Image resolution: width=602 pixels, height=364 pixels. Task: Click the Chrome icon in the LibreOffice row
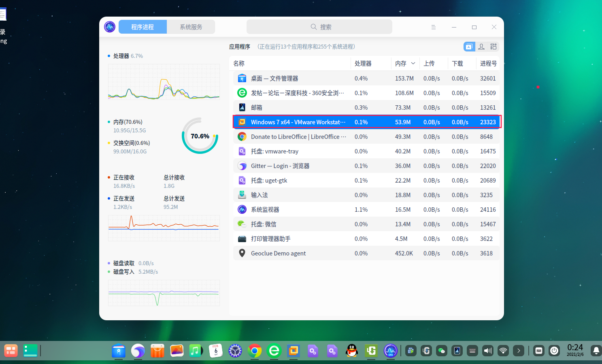click(242, 137)
